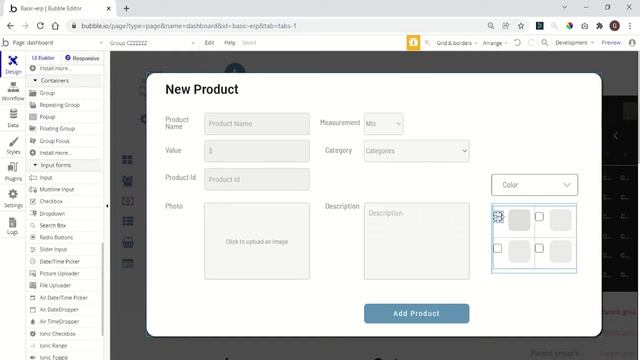Viewport: 640px width, 360px height.
Task: Open the Arrange dropdown menu
Action: (x=495, y=43)
